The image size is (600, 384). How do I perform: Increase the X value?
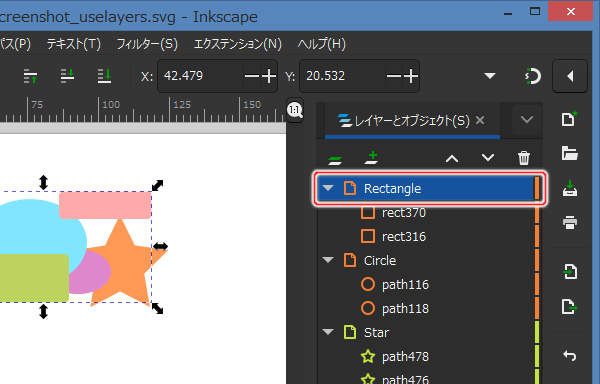(x=269, y=76)
